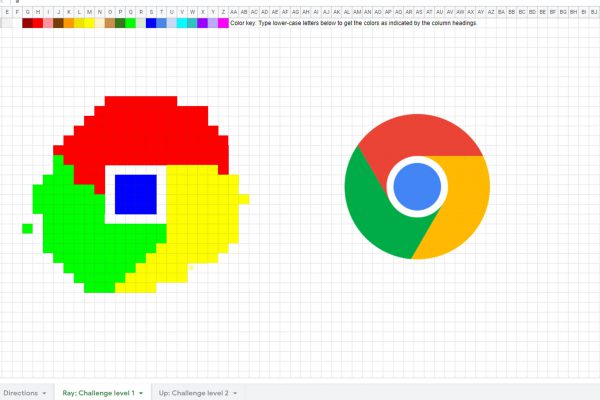Select column header BD

point(532,12)
